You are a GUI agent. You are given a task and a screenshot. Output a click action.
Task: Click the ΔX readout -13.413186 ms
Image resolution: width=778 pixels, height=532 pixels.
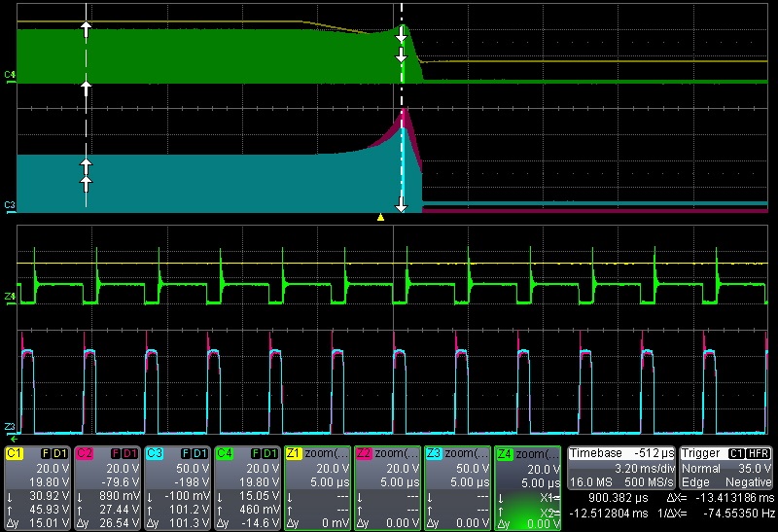point(735,498)
